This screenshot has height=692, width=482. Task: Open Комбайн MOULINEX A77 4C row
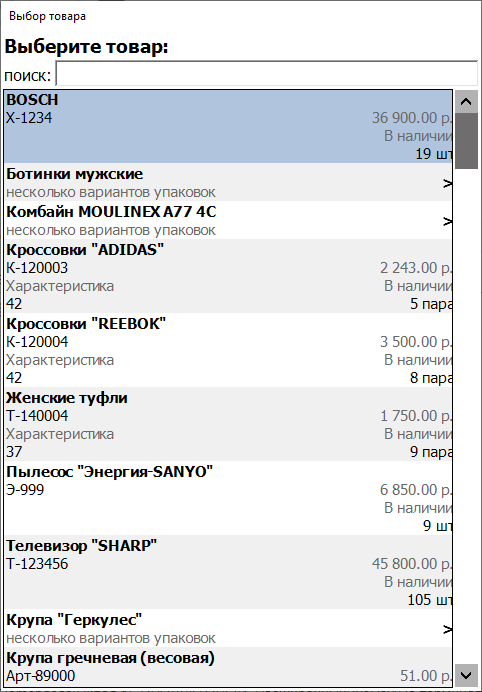228,221
